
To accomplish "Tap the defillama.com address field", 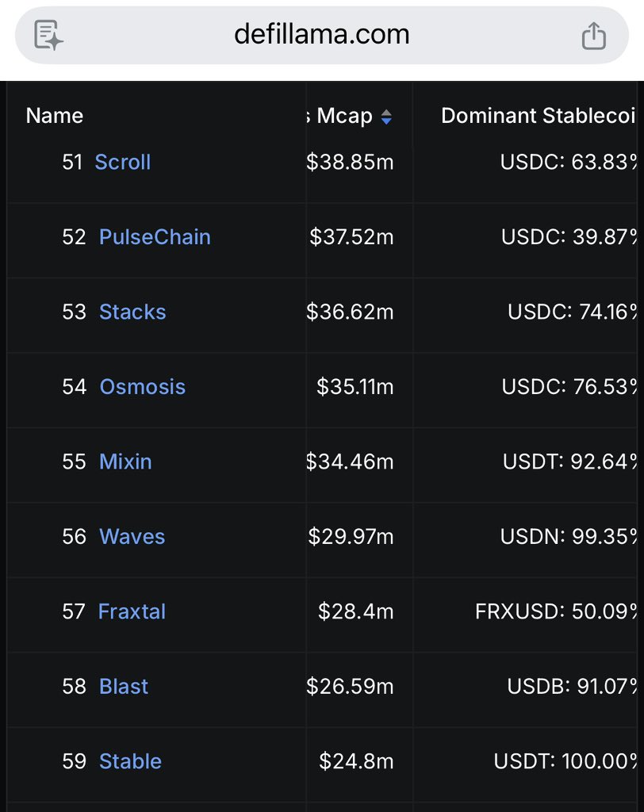I will coord(321,34).
